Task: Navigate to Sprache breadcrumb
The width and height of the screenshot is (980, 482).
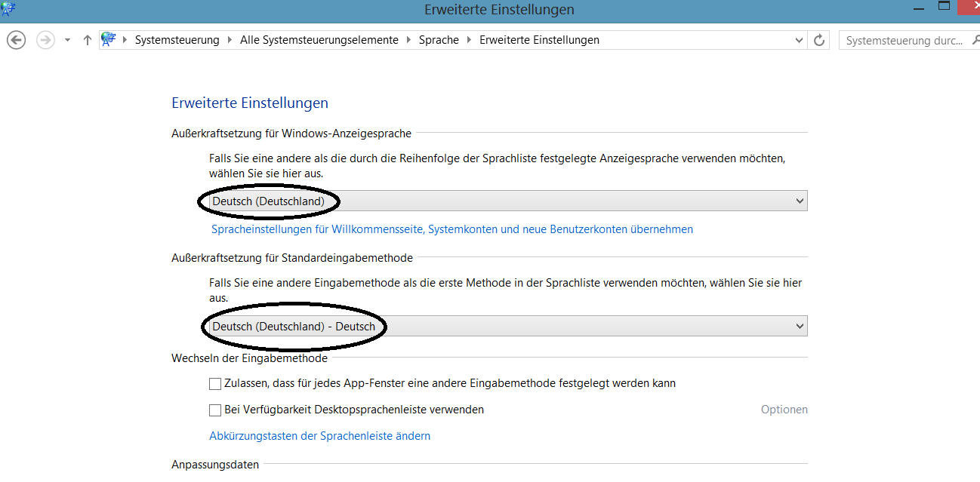Action: pos(439,40)
